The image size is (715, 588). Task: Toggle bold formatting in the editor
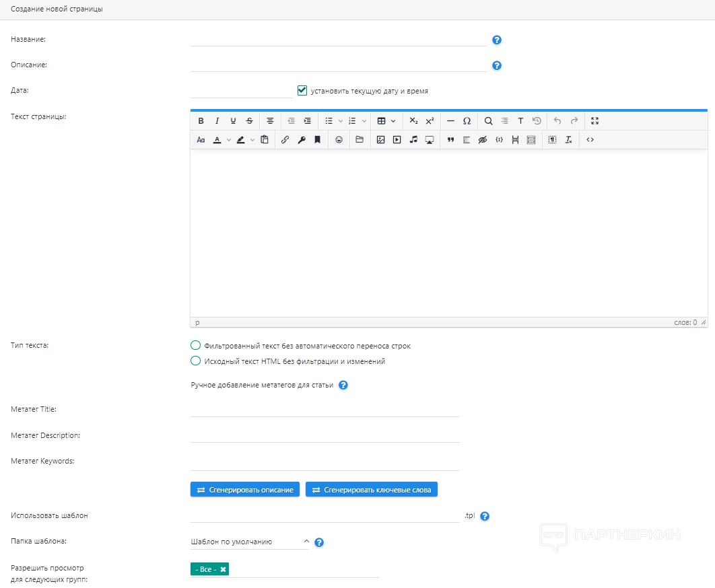[201, 121]
